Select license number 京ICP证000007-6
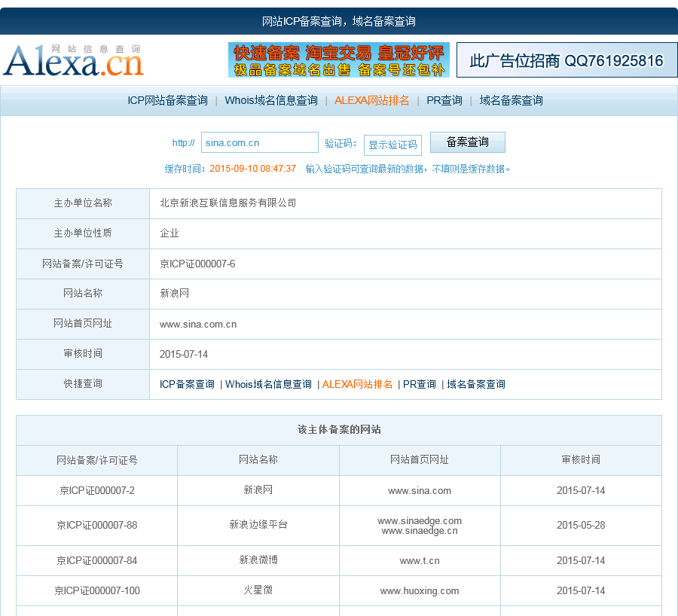Screen dimensions: 678x616 tap(197, 264)
